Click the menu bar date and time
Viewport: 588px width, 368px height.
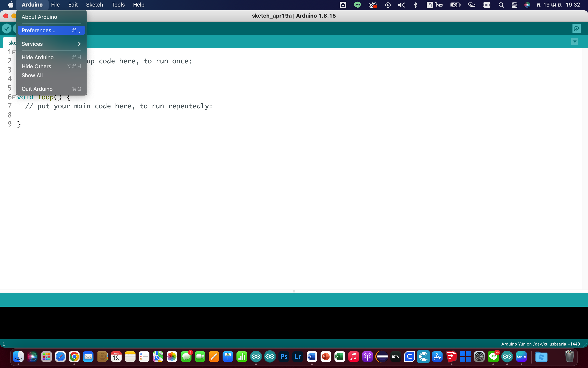tap(558, 5)
